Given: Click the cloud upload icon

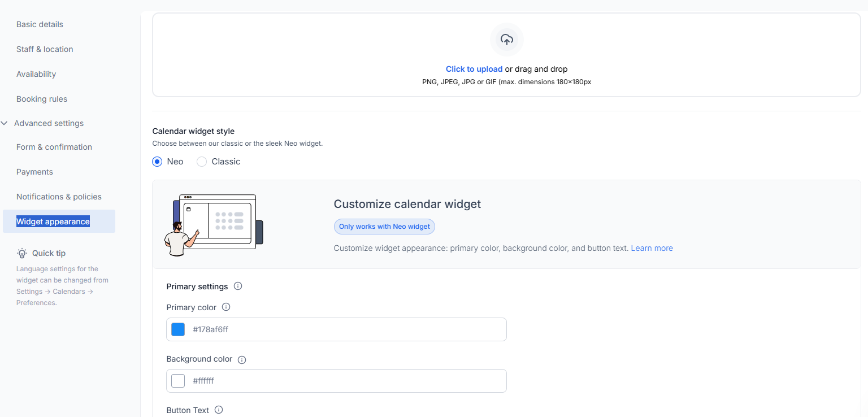Looking at the screenshot, I should (507, 40).
